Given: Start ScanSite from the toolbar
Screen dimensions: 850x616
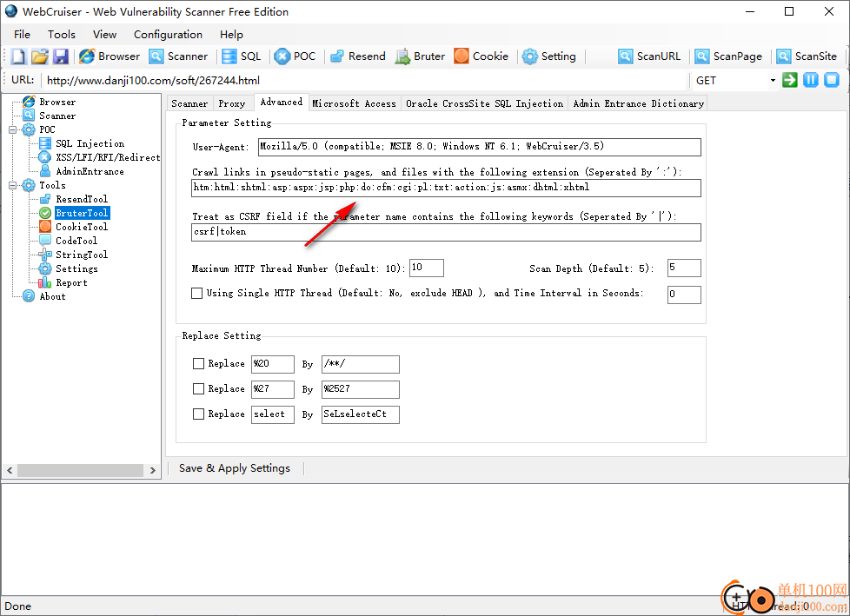Looking at the screenshot, I should coord(807,56).
